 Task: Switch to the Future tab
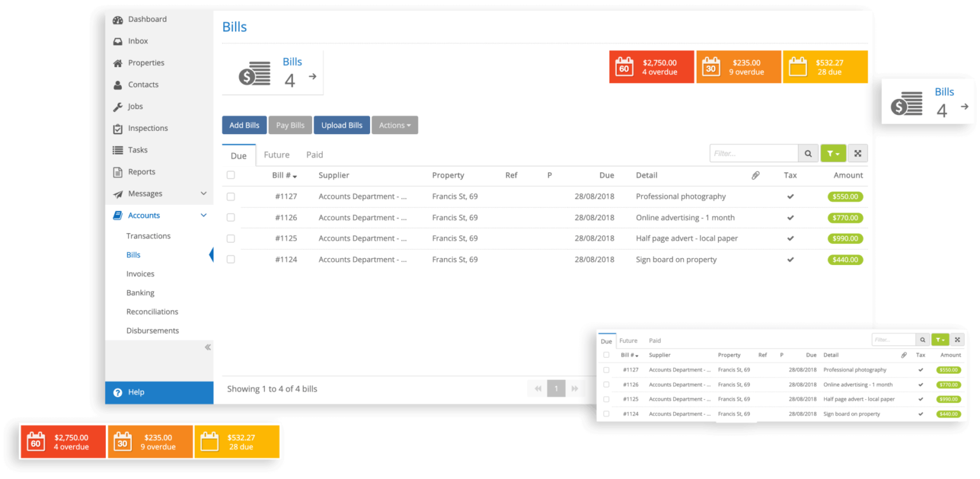tap(276, 155)
